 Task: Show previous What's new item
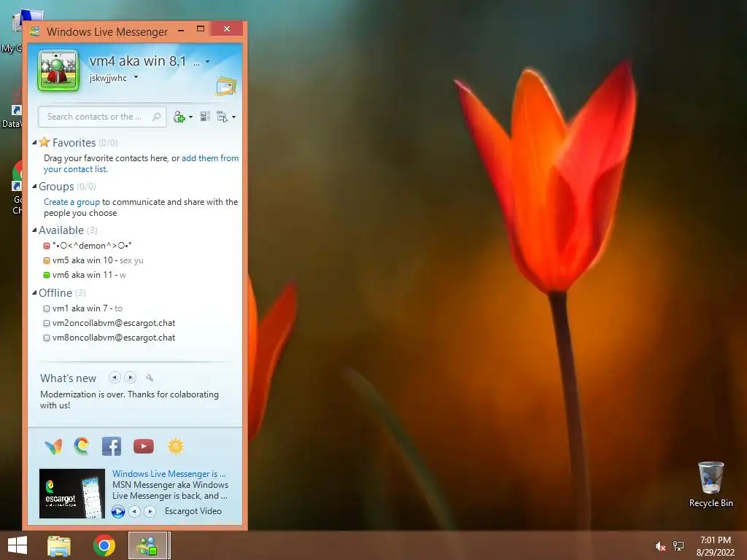[115, 378]
